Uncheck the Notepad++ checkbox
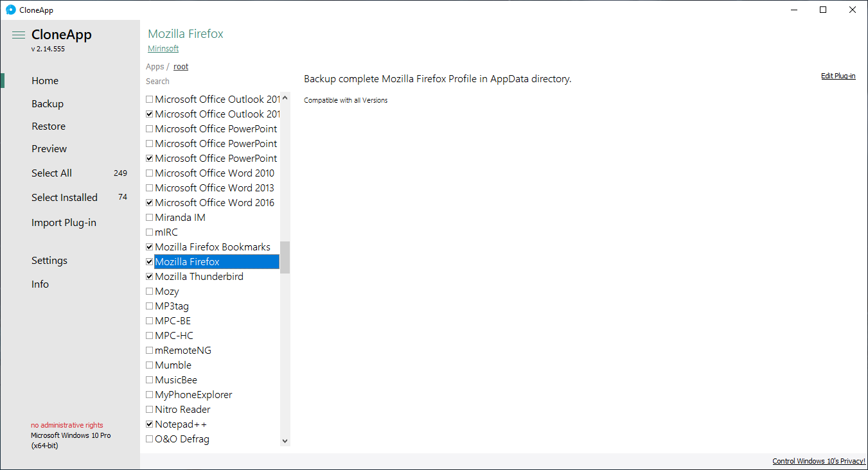The image size is (868, 470). (150, 424)
